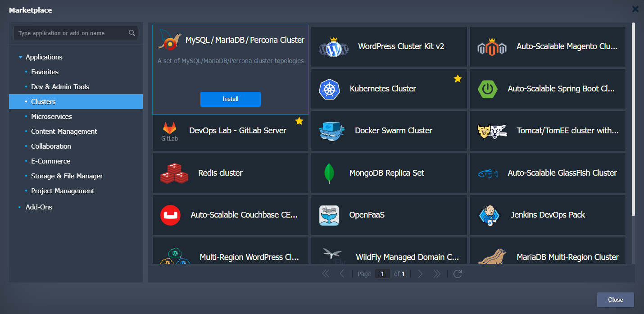Click the MongoDB Replica Set title

387,173
